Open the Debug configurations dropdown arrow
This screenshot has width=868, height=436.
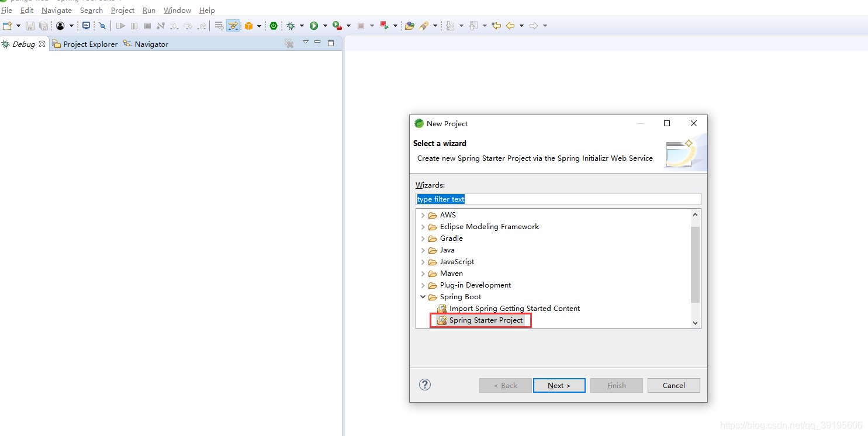click(302, 26)
